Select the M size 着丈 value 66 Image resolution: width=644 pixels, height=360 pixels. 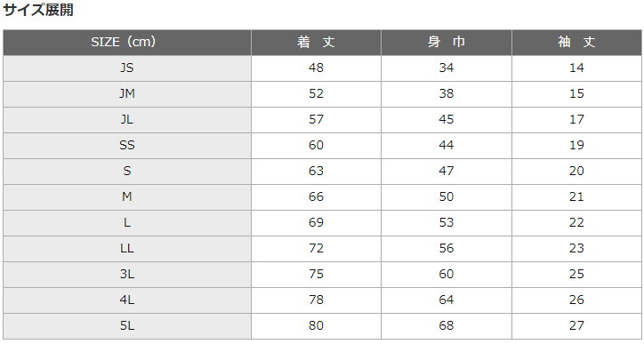tap(316, 197)
